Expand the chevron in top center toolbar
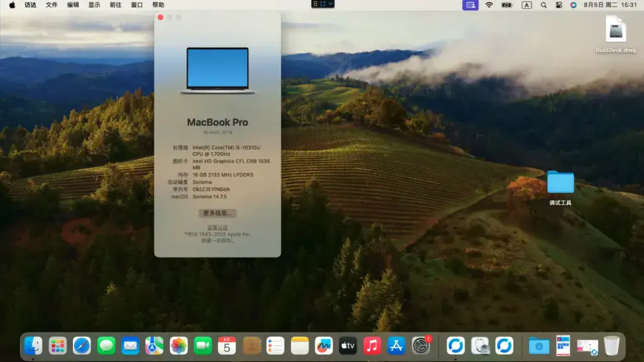The height and width of the screenshot is (362, 644). (x=331, y=4)
